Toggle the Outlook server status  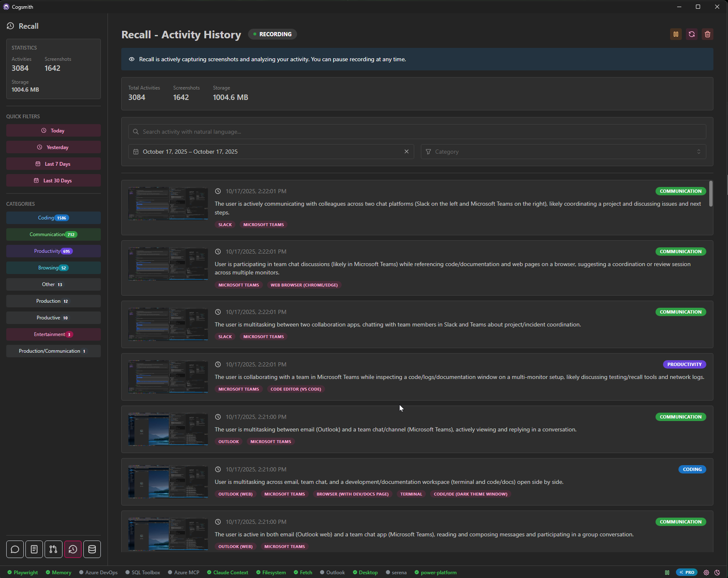(333, 572)
